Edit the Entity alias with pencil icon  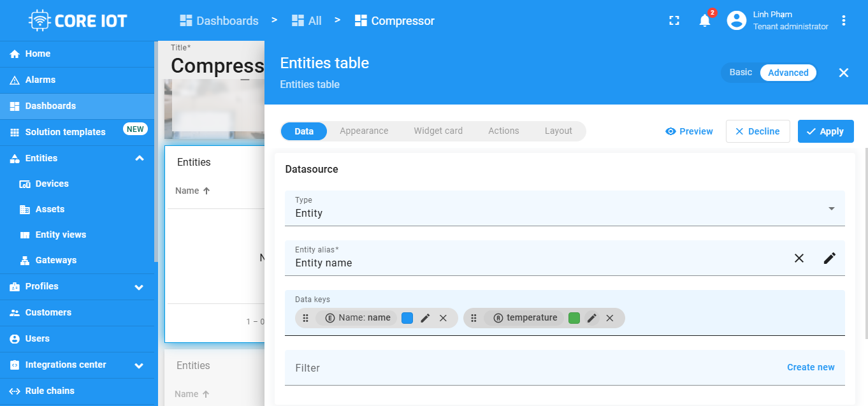pos(829,258)
